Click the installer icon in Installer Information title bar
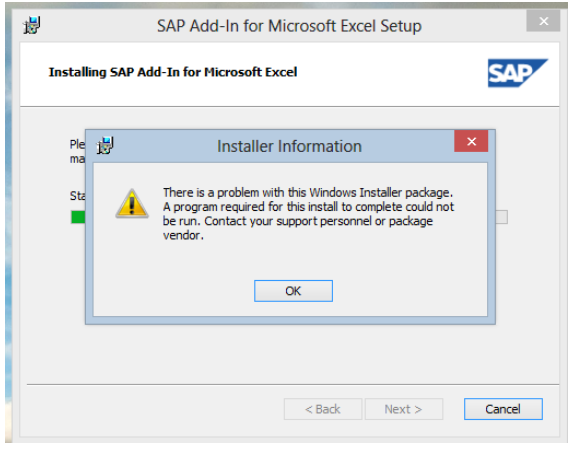 pos(105,145)
